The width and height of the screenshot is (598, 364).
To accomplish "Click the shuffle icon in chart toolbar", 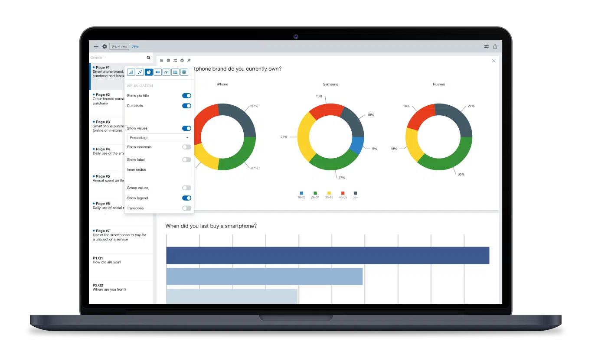I will point(175,60).
